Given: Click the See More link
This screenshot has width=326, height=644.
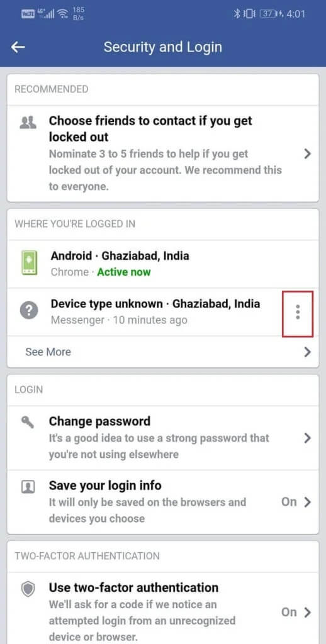Looking at the screenshot, I should click(48, 352).
